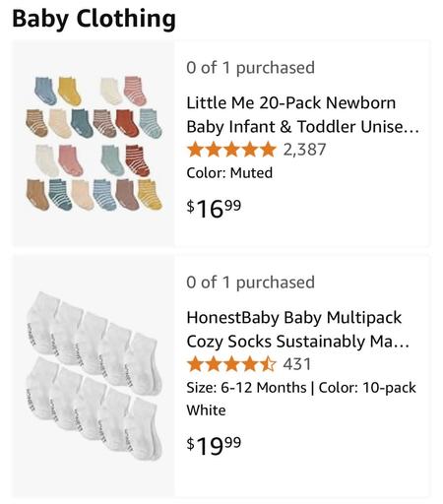Open the 4.5-star rating of HonestBaby socks
443x504 pixels.
[231, 364]
